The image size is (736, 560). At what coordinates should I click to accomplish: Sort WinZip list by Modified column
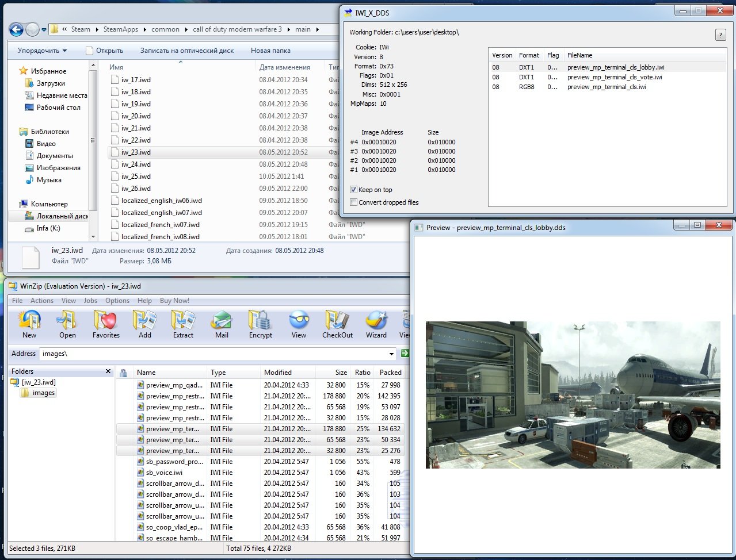tap(287, 373)
